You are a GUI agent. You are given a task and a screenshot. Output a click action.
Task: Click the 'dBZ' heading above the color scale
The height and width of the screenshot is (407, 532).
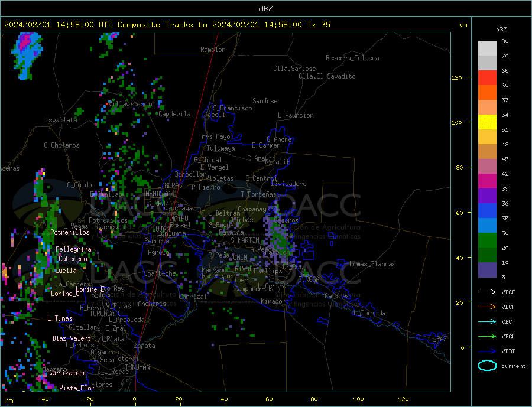pyautogui.click(x=501, y=30)
